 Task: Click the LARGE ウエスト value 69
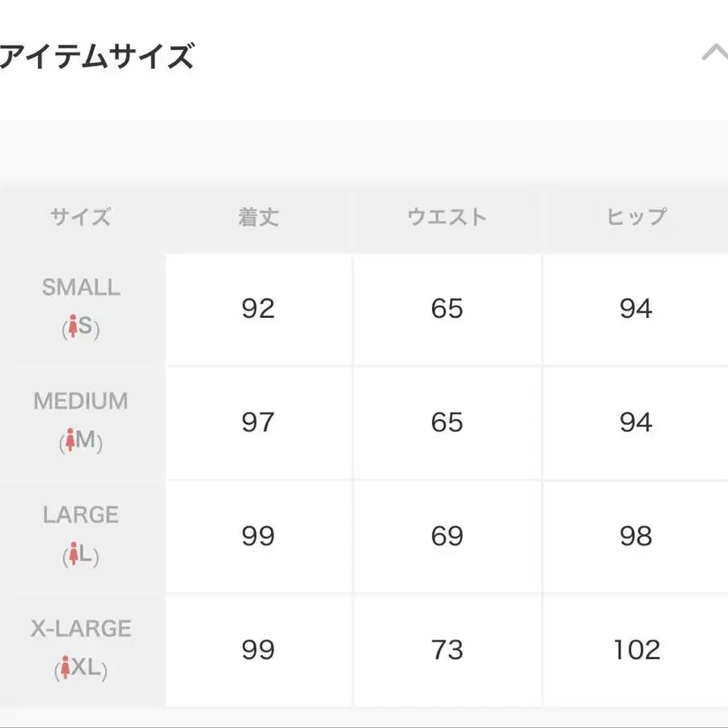(447, 536)
